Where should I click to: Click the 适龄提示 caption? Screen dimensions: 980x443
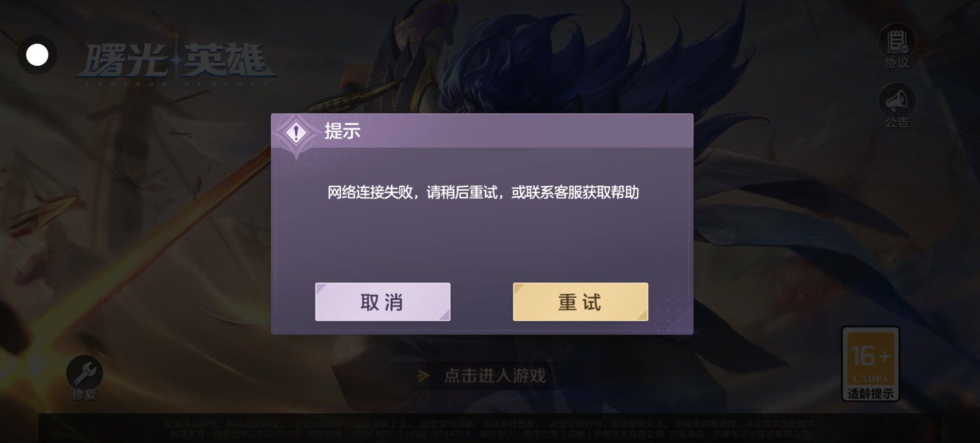(x=871, y=394)
